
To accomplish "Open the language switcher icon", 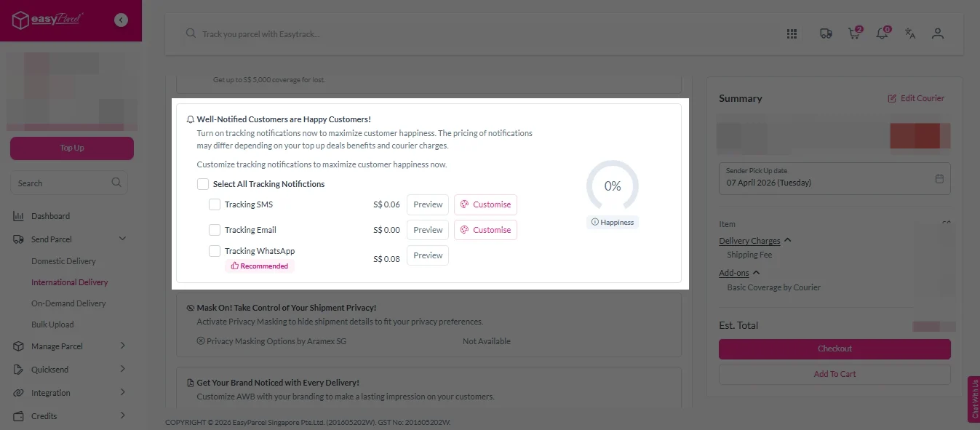I will (x=910, y=33).
